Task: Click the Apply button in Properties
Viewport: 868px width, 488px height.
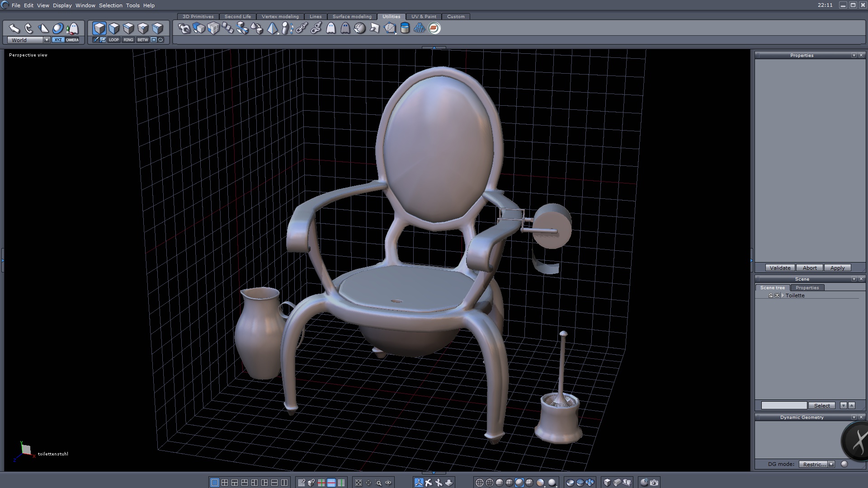Action: [837, 268]
